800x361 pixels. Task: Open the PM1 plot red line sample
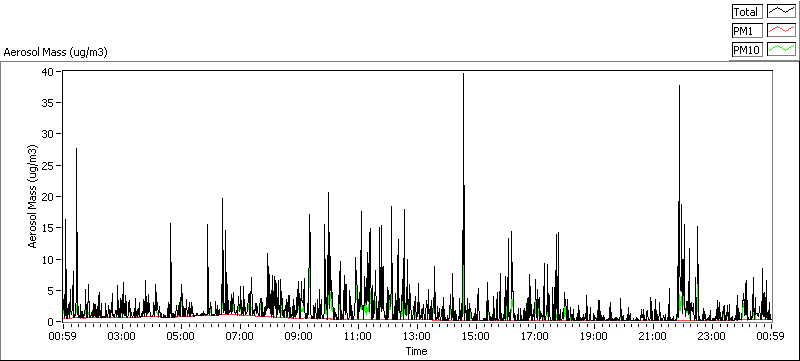782,31
